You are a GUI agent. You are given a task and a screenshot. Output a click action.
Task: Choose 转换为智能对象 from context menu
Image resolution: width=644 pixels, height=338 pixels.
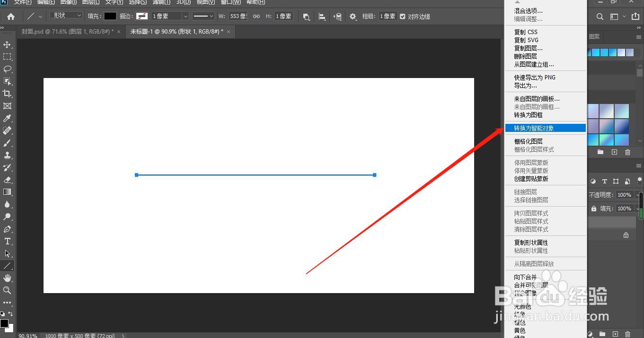[x=545, y=128]
